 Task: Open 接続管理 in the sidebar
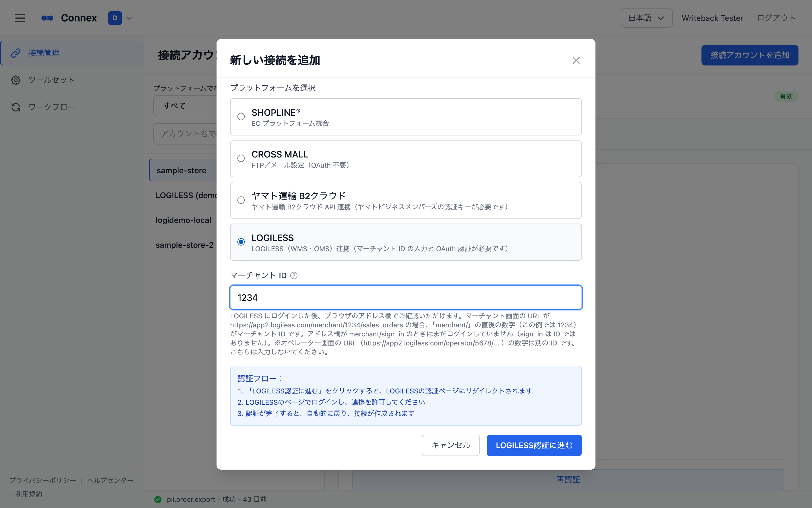tap(72, 53)
